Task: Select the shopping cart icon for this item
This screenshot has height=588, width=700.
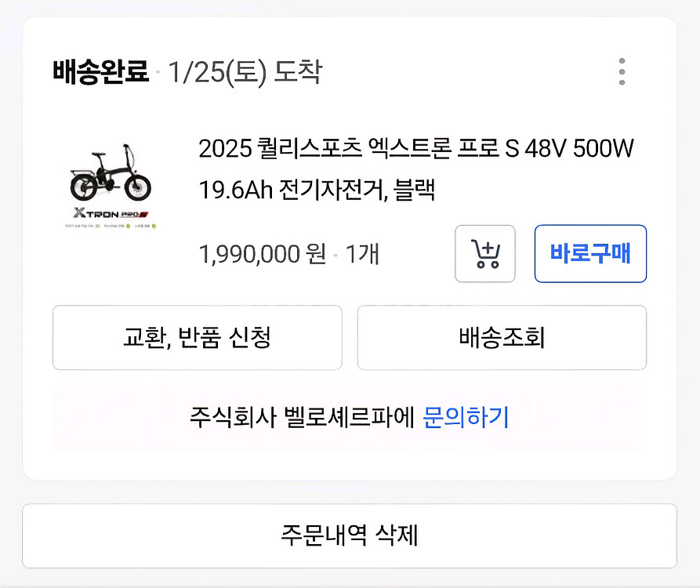Action: coord(484,253)
